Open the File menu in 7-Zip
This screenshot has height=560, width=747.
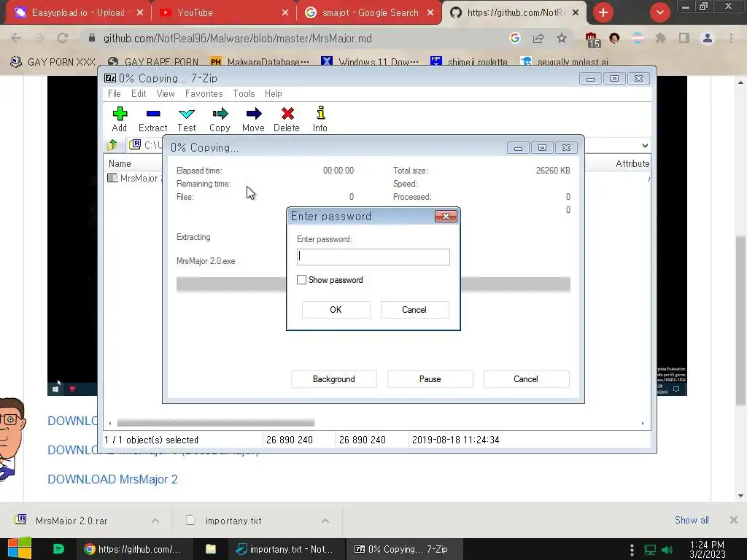115,93
